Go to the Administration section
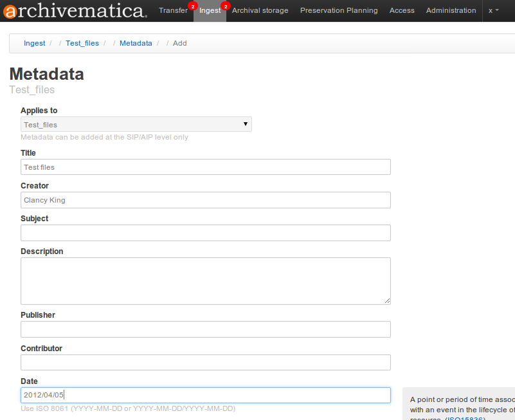Viewport: 515px width, 420px height. 451,10
